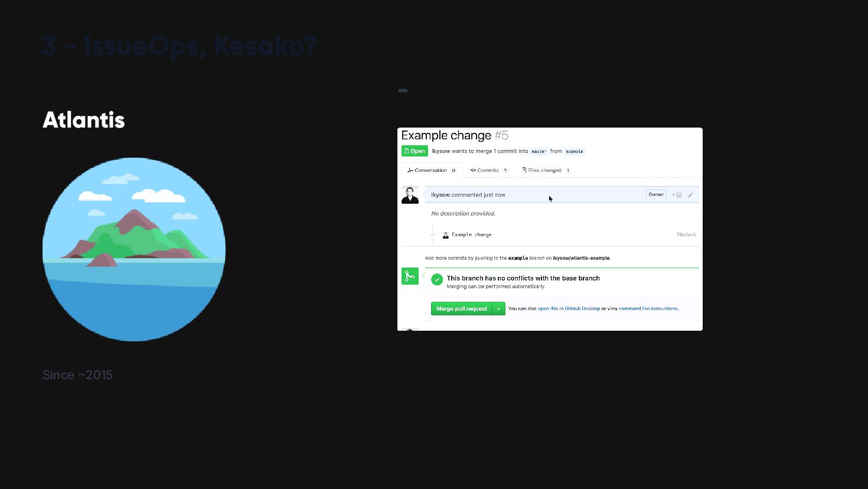The width and height of the screenshot is (868, 489).
Task: Click the 'Merging can be performed automatically.' text
Action: pyautogui.click(x=496, y=286)
